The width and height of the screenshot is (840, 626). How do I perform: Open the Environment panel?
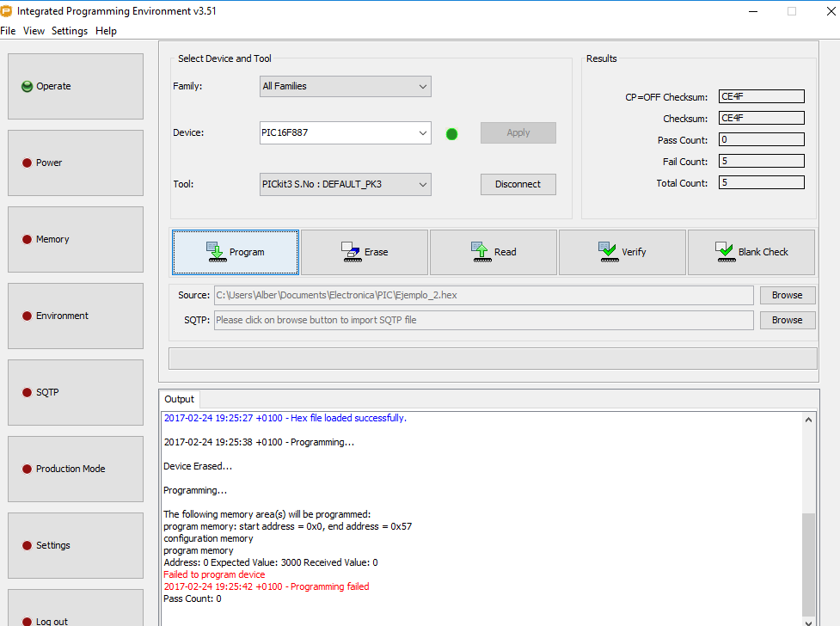pos(76,316)
